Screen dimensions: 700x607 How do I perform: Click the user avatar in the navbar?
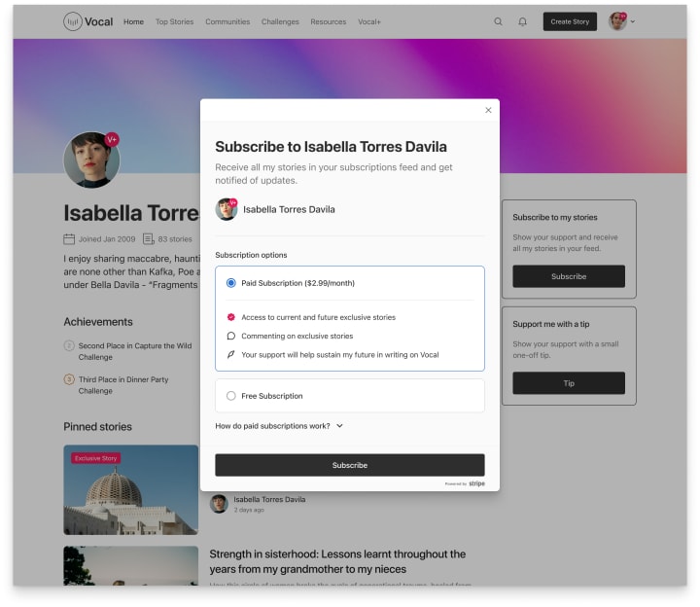(x=618, y=21)
